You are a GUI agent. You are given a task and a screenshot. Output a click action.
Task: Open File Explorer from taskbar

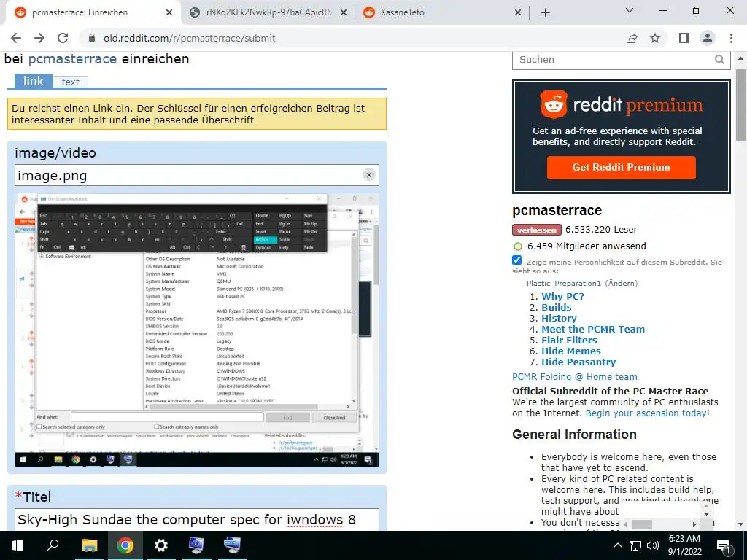(x=89, y=545)
